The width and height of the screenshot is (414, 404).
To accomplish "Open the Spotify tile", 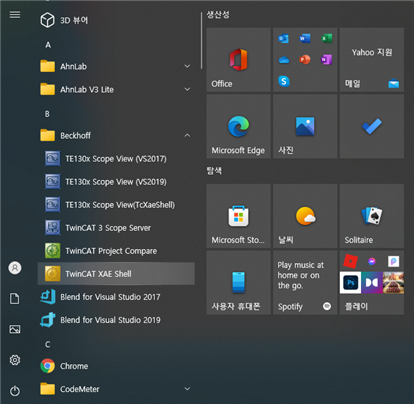I will click(x=305, y=283).
